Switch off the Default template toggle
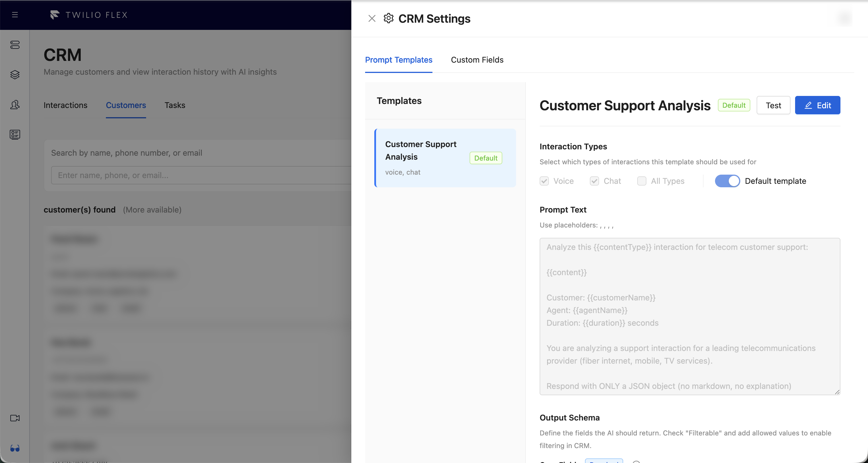Screen dimensions: 868x463 pos(727,181)
